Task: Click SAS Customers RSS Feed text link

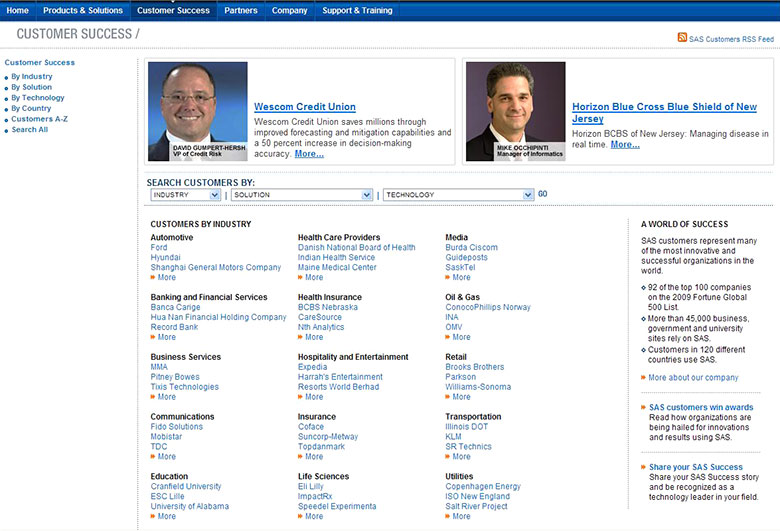Action: click(x=731, y=39)
